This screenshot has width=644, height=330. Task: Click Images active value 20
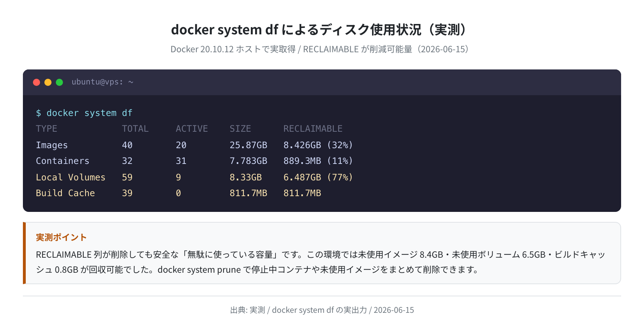coord(181,145)
